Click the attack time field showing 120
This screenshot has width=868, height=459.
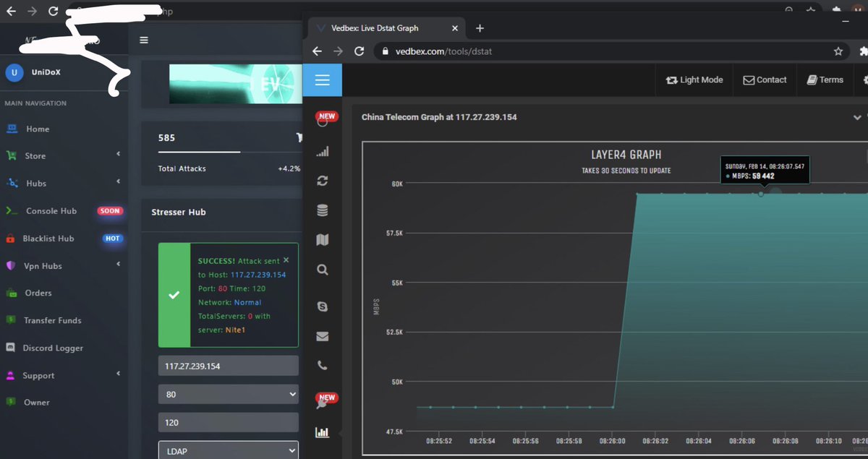(229, 422)
